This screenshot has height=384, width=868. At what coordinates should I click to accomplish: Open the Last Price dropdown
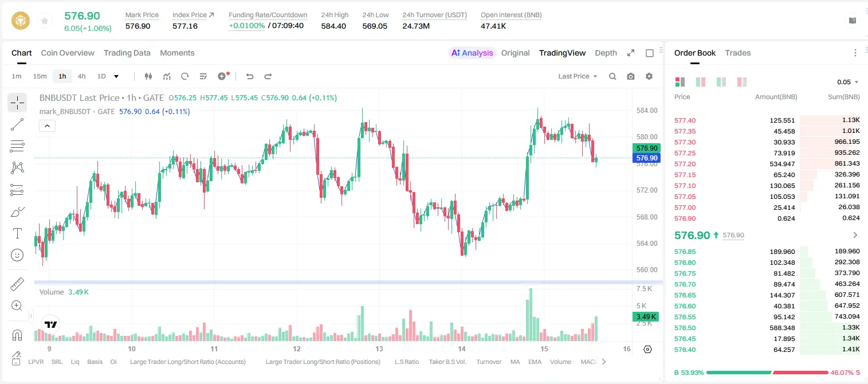(578, 76)
